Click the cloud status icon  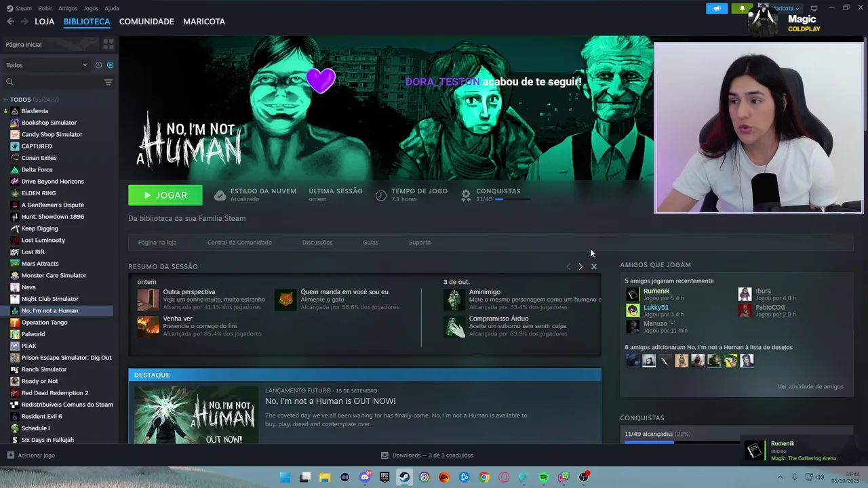(220, 195)
